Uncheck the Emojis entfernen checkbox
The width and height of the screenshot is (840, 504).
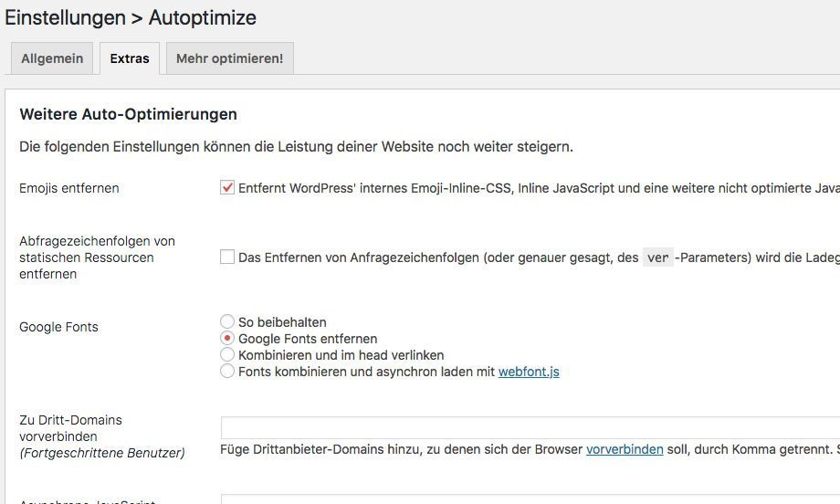227,188
